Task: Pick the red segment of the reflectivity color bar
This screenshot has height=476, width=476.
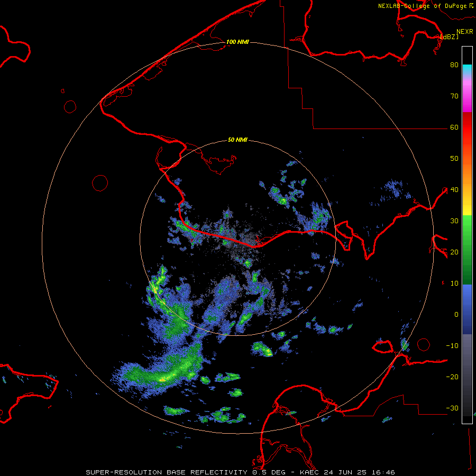Action: tap(467, 127)
